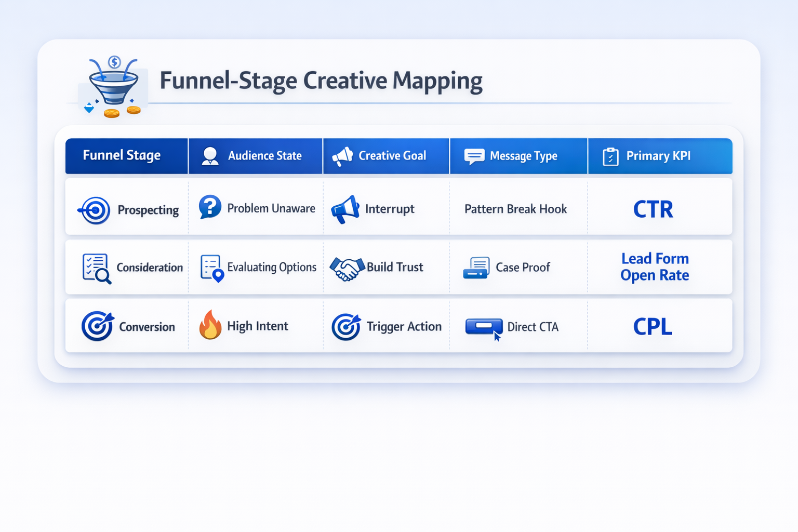Click the chat bubble icon in Message Type header
The height and width of the screenshot is (532, 798).
(474, 156)
